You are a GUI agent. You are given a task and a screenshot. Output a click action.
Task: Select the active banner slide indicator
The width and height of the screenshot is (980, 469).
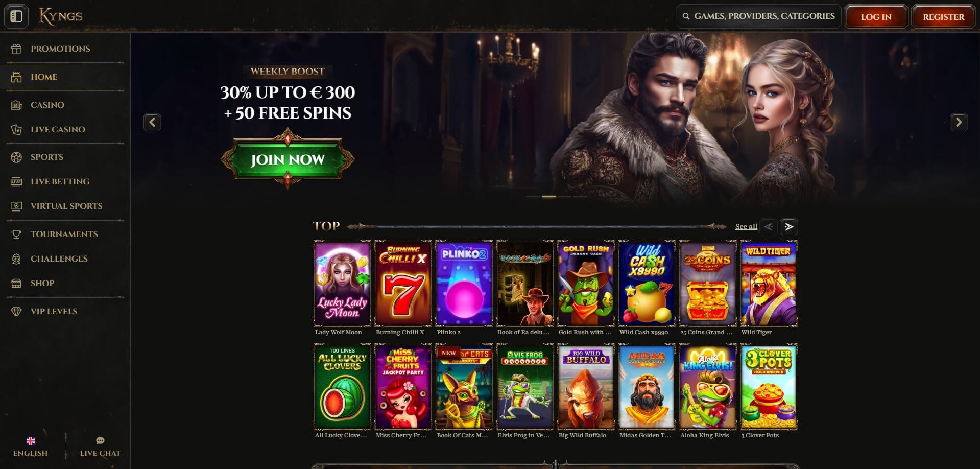click(548, 197)
